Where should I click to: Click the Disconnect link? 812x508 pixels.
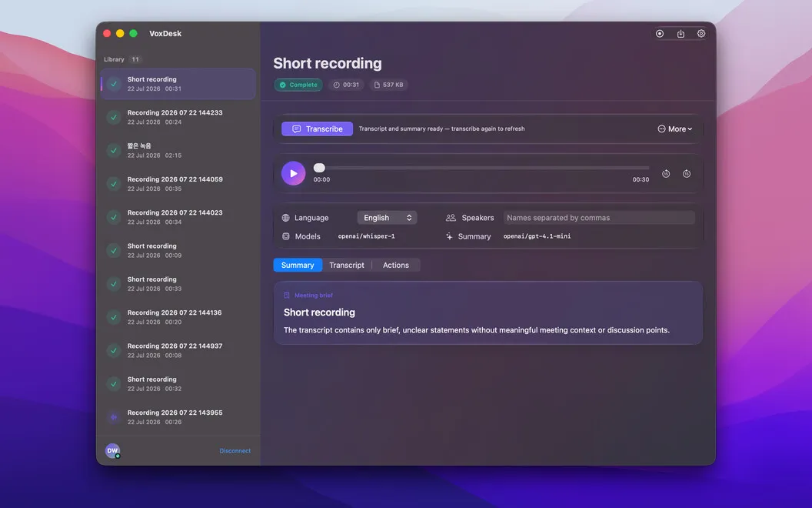tap(235, 451)
